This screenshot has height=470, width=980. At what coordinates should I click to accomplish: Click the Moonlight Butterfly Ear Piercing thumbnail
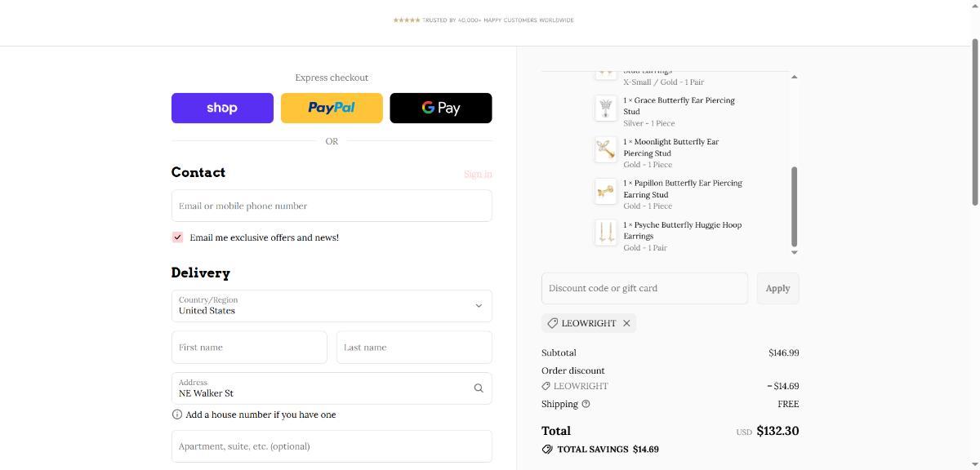(x=605, y=149)
